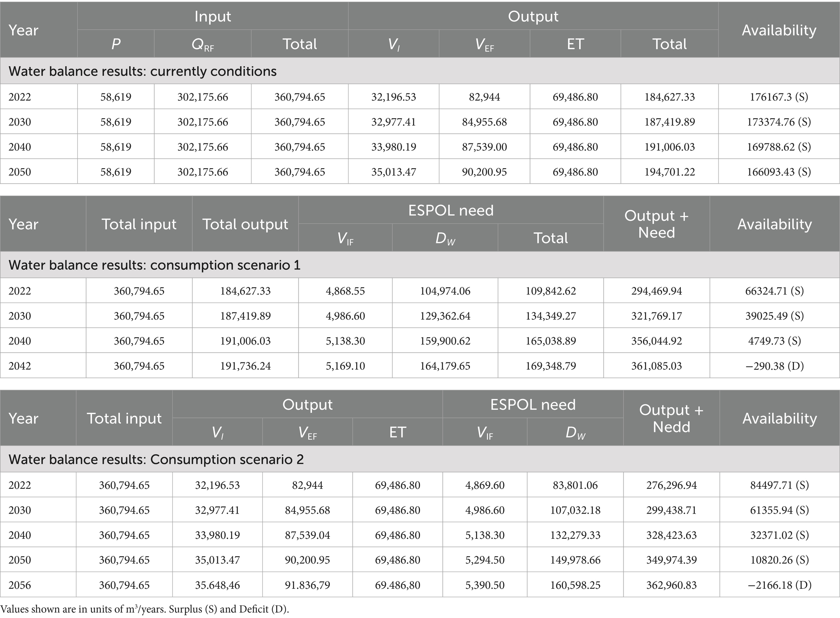Click the 'Water balance results: Consumption scenario 2' heading
Image resolution: width=840 pixels, height=618 pixels.
click(156, 459)
